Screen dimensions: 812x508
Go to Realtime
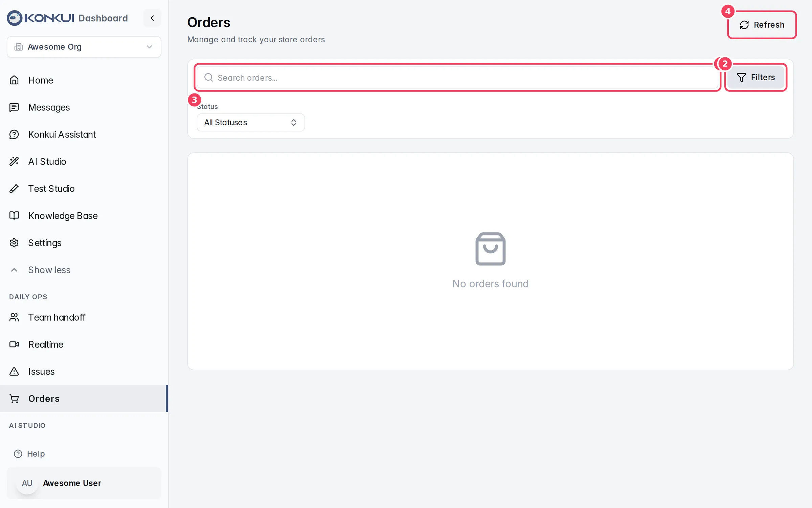[84, 344]
